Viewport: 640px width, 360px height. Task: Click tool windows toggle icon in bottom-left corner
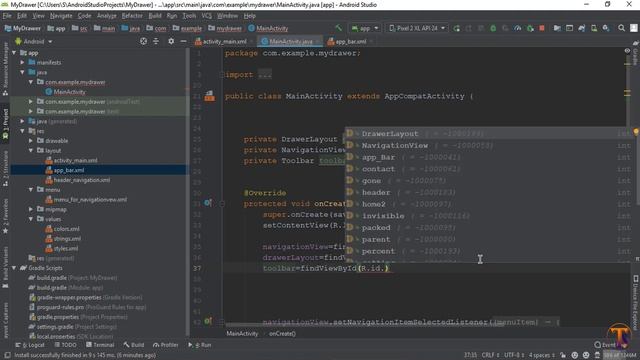(7, 355)
